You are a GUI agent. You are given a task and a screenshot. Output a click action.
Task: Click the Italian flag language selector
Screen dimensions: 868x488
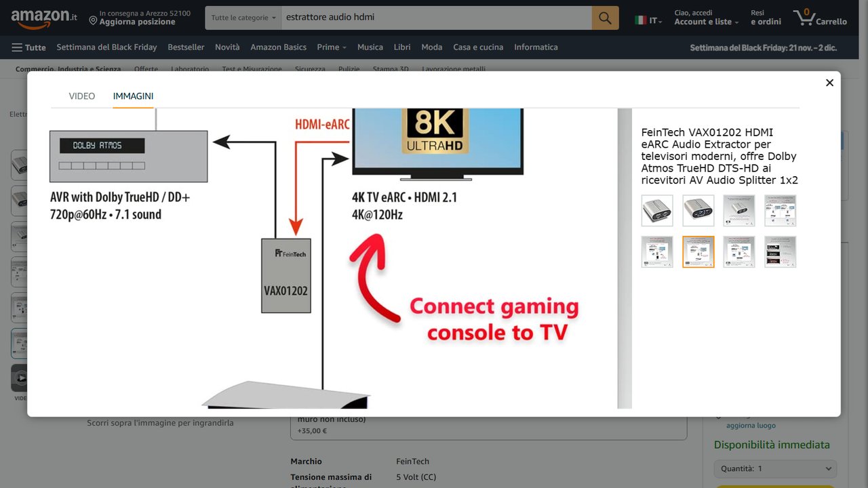[648, 20]
